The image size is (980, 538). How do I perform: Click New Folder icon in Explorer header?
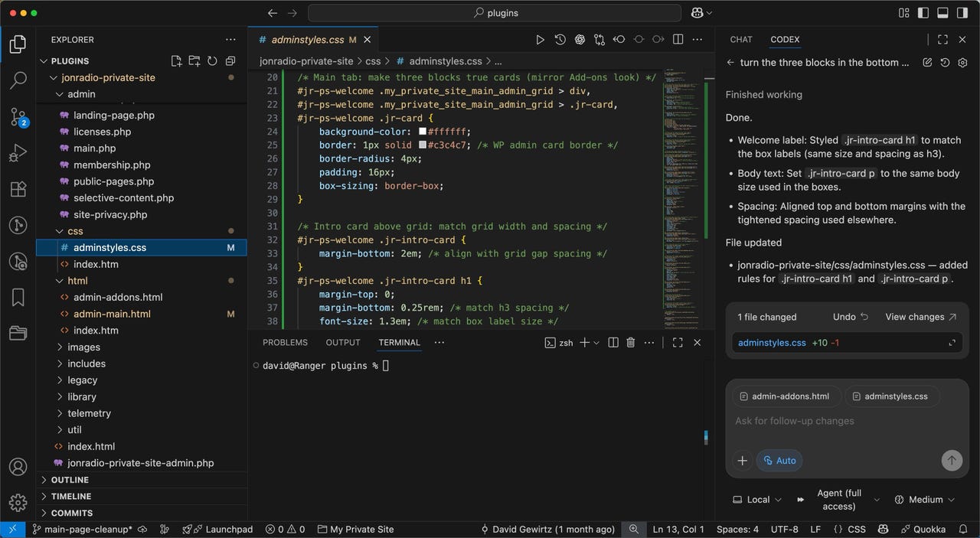click(194, 61)
